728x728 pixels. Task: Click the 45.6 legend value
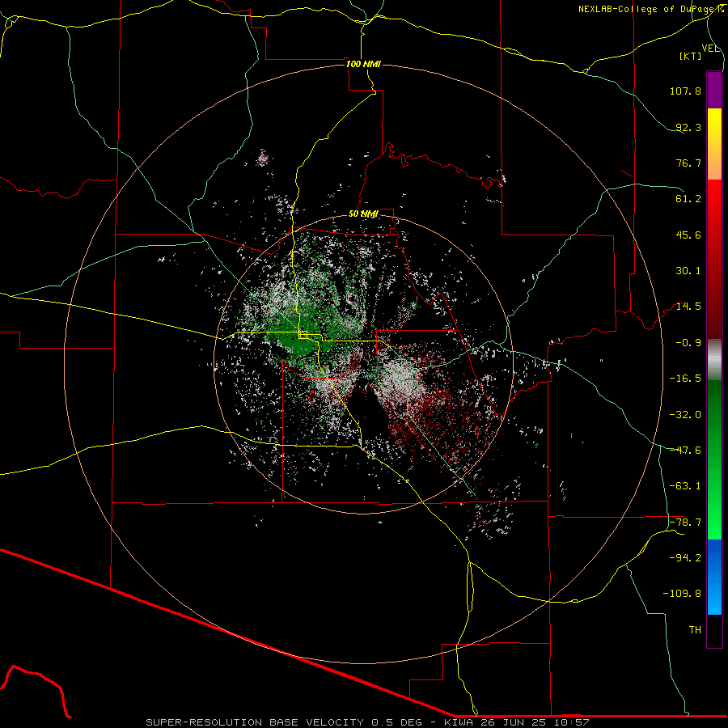click(x=688, y=235)
